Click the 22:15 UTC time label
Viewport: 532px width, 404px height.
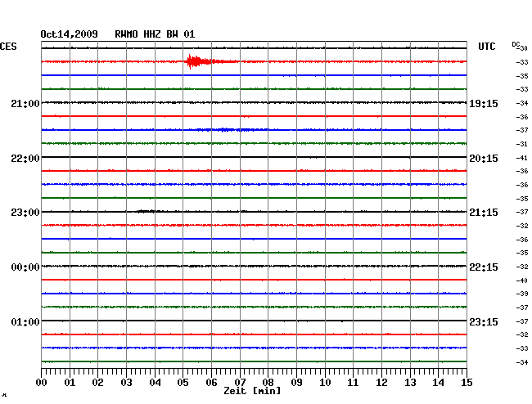pyautogui.click(x=484, y=267)
